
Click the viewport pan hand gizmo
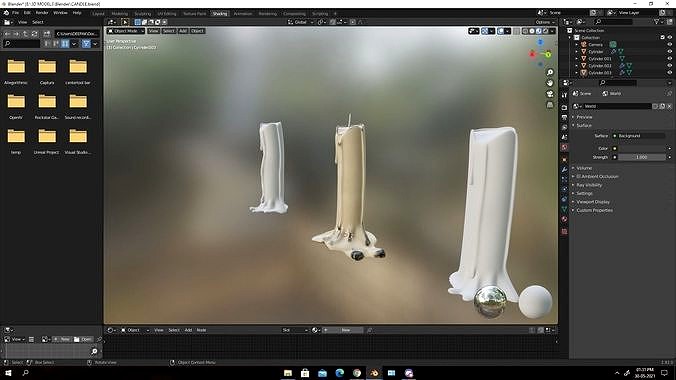tap(550, 83)
